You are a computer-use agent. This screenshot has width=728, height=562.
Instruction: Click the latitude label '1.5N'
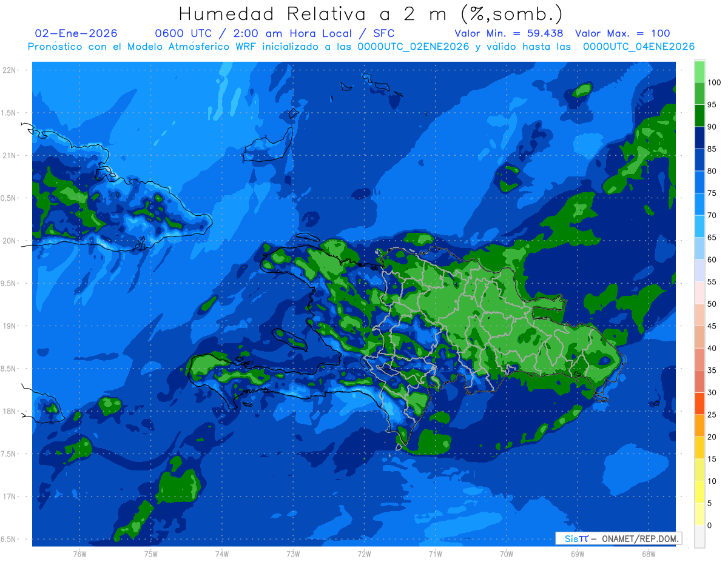pos(8,113)
